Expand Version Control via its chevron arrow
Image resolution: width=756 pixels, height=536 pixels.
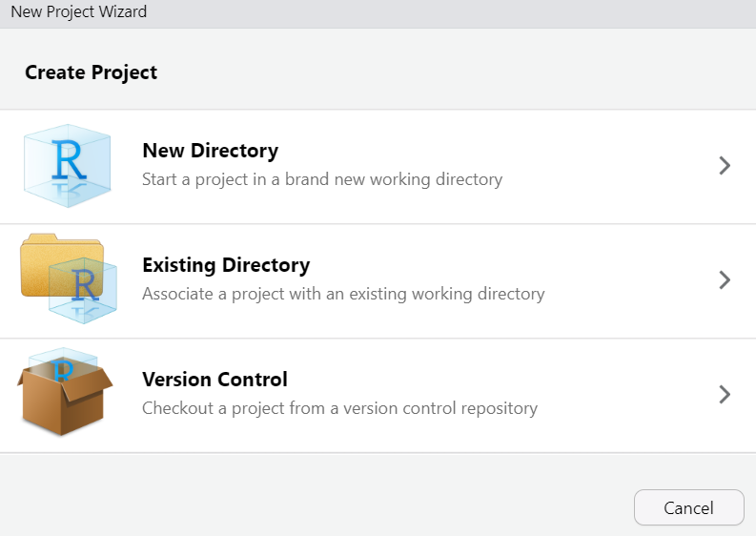point(725,395)
